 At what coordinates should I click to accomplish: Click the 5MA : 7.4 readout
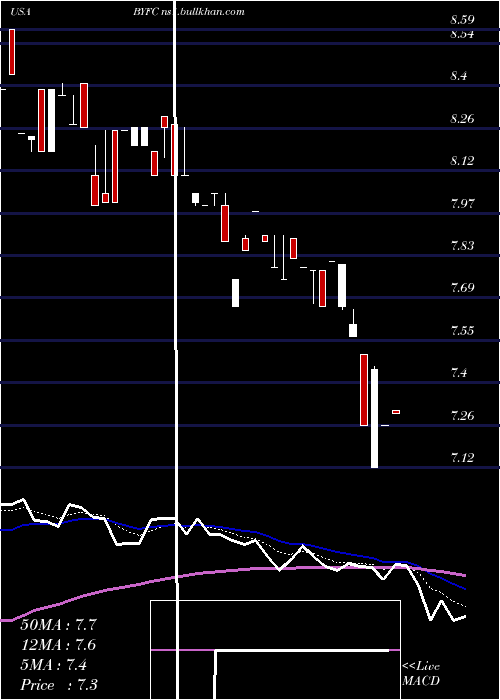click(x=54, y=665)
